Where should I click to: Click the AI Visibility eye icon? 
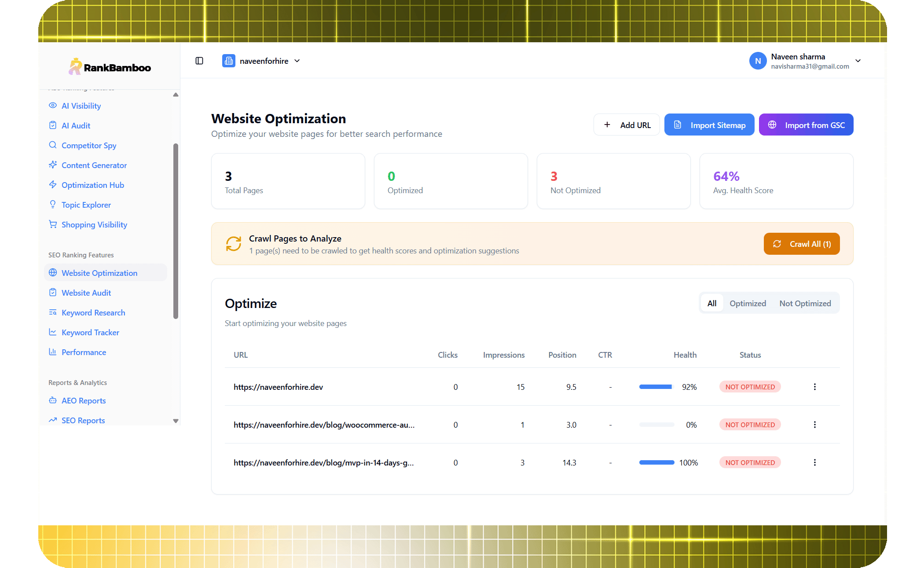tap(53, 106)
